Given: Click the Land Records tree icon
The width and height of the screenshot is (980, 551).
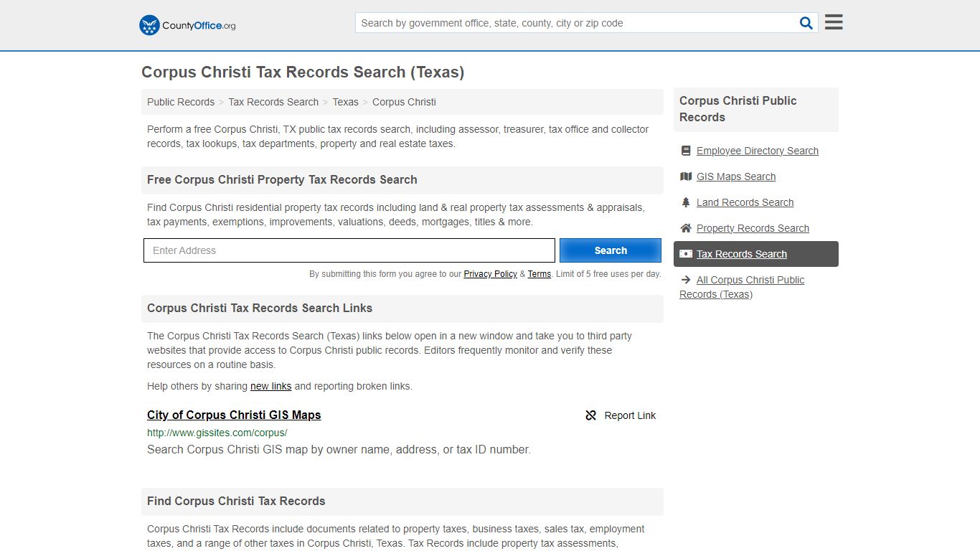Looking at the screenshot, I should point(686,202).
